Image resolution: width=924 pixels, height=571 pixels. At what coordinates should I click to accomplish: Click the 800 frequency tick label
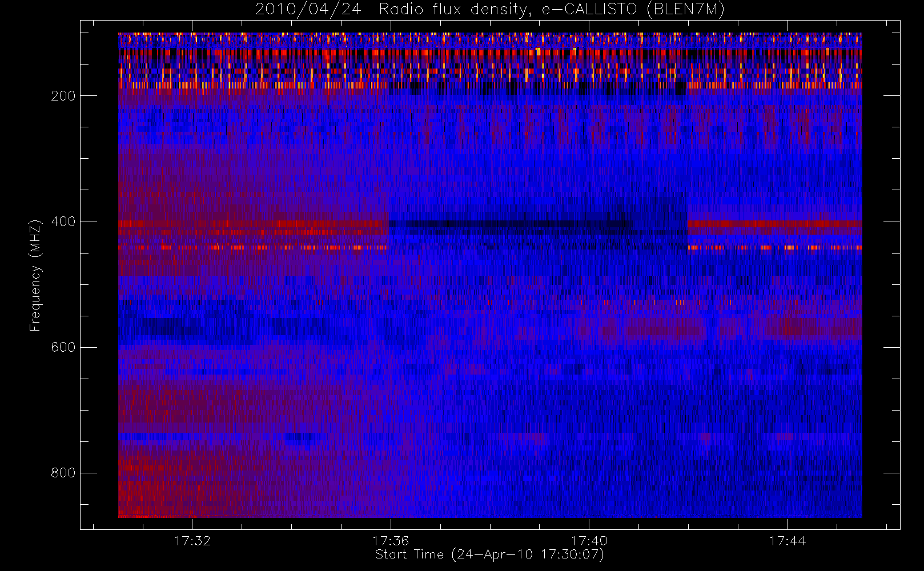63,473
